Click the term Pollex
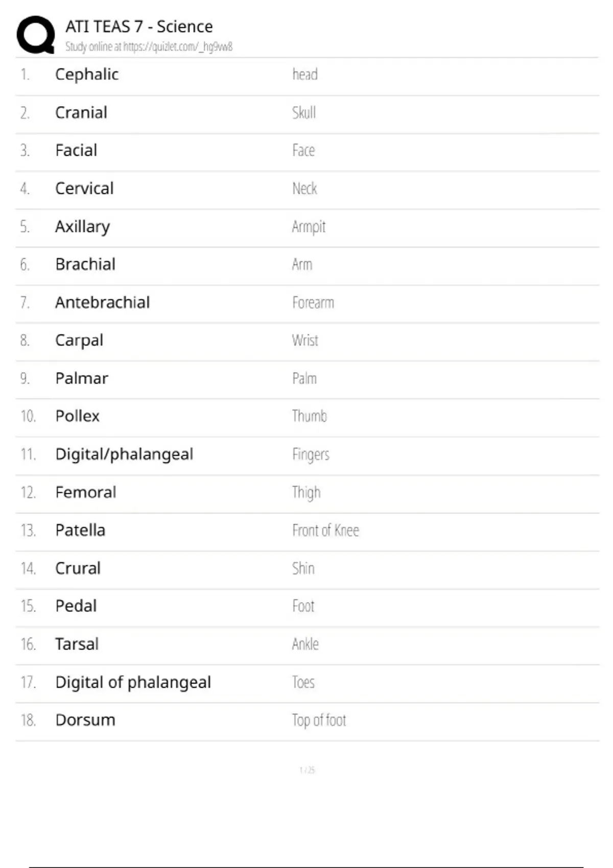Image resolution: width=613 pixels, height=868 pixels. click(78, 416)
